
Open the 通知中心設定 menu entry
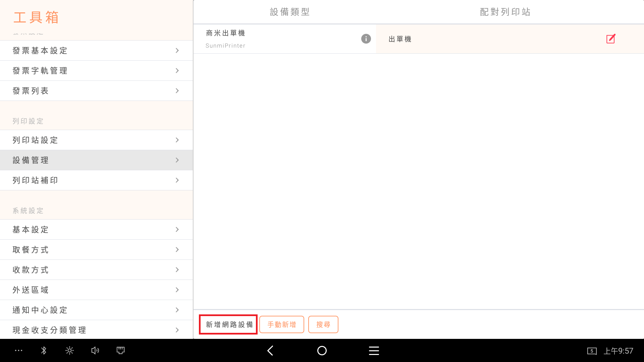click(96, 310)
